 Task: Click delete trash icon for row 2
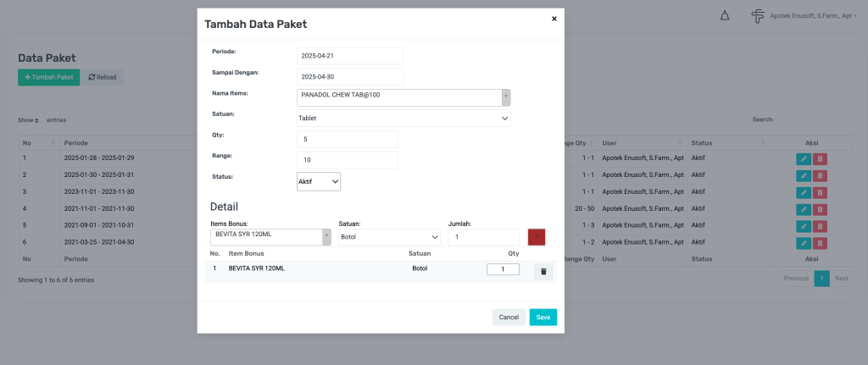(x=820, y=175)
